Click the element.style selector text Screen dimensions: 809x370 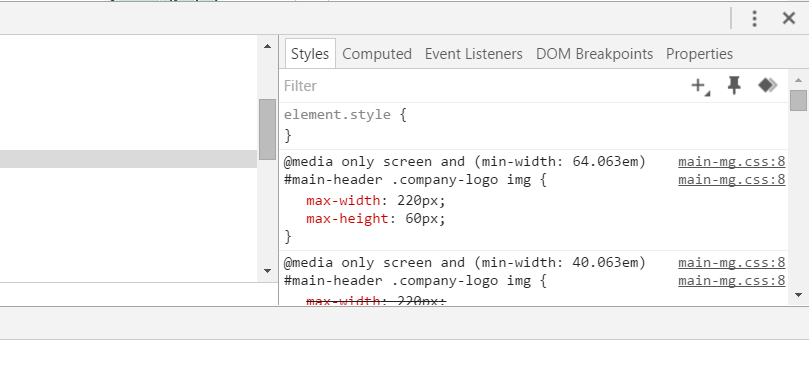click(x=337, y=115)
